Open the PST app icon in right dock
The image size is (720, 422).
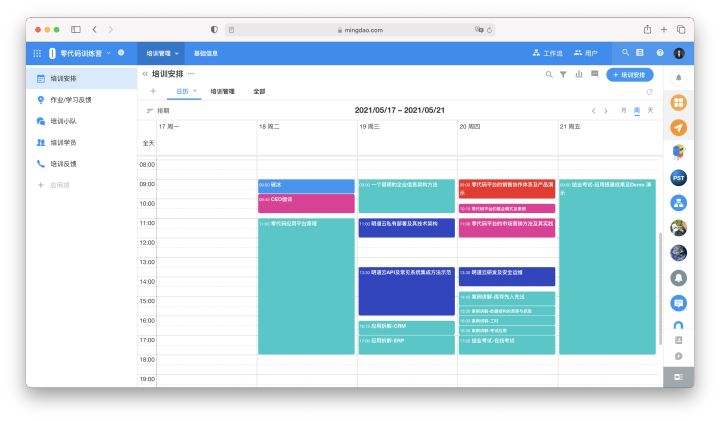678,178
